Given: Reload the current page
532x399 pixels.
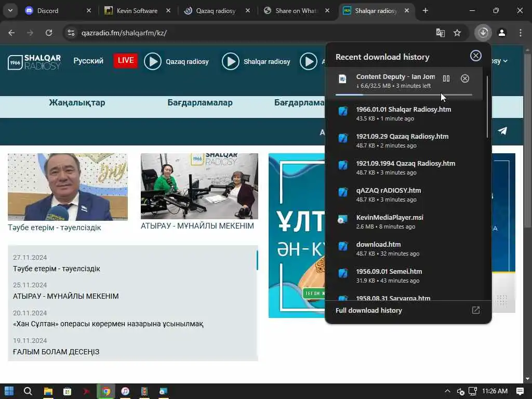Looking at the screenshot, I should tap(49, 33).
